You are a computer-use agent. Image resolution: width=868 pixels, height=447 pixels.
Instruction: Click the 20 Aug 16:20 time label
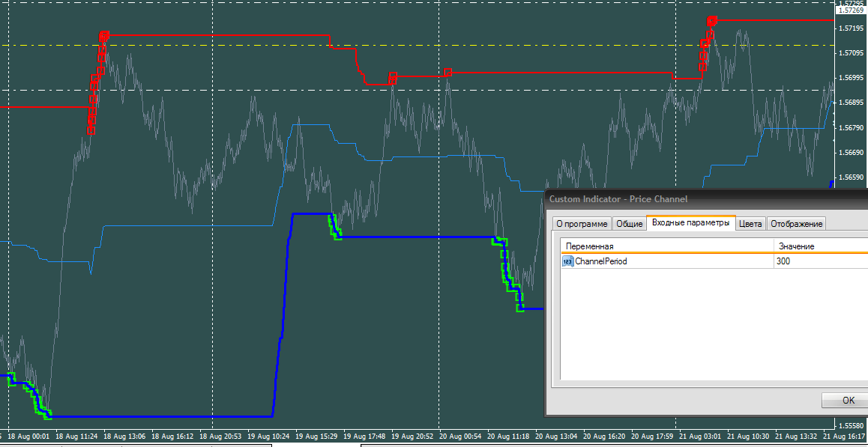click(x=604, y=436)
